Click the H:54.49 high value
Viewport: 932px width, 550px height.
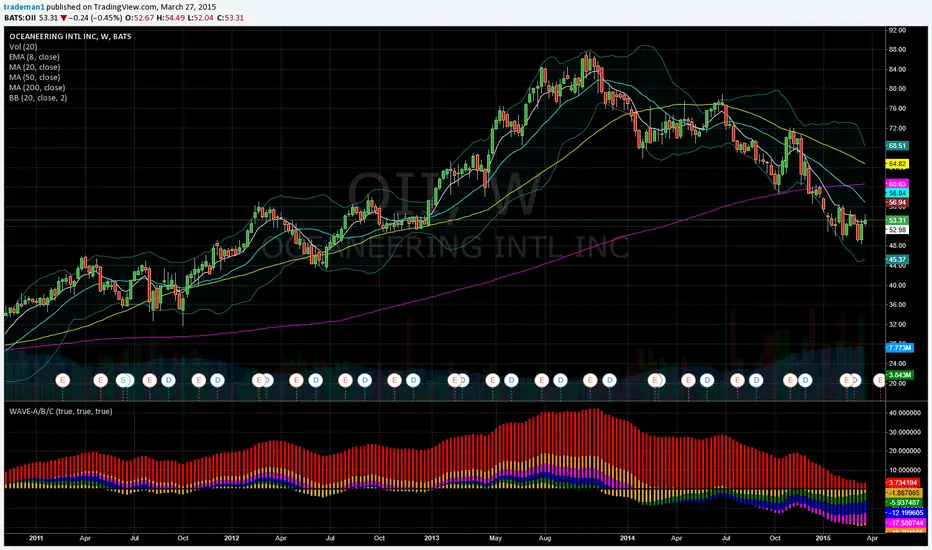171,18
